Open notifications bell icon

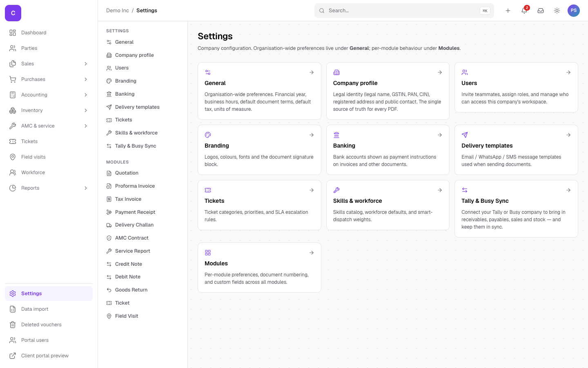click(524, 11)
